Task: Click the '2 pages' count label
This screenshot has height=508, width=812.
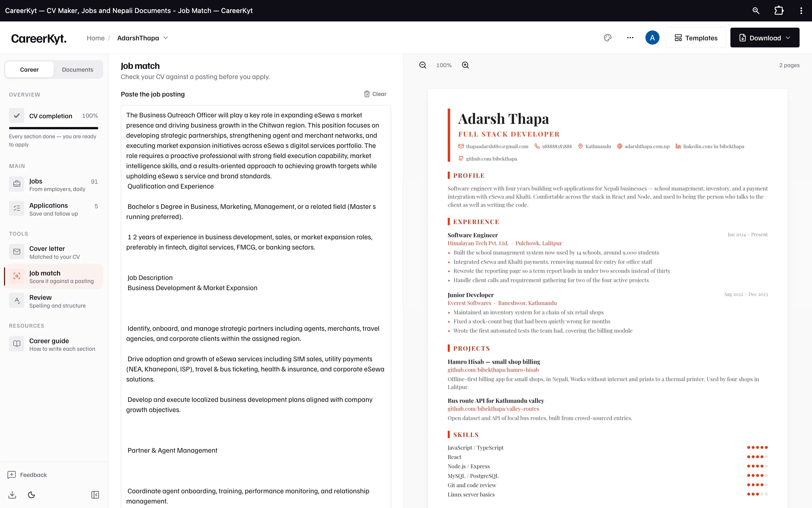Action: pos(789,65)
